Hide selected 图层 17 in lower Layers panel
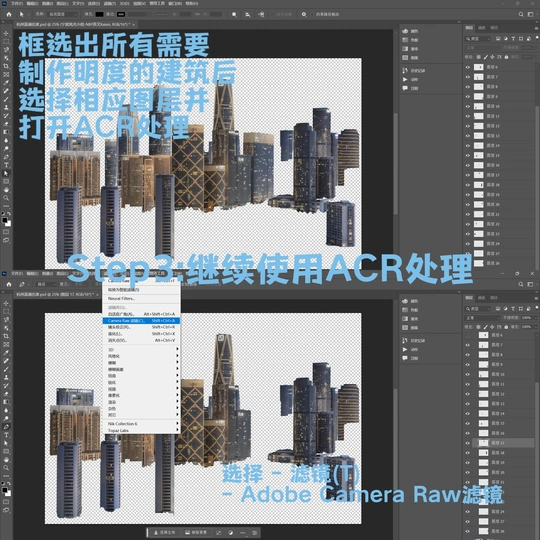The width and height of the screenshot is (540, 540). [468, 443]
